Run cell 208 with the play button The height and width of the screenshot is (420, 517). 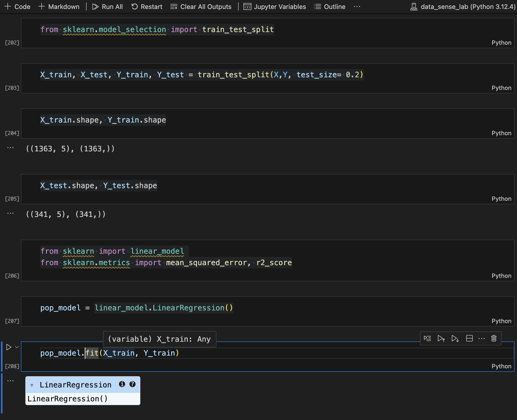point(8,347)
